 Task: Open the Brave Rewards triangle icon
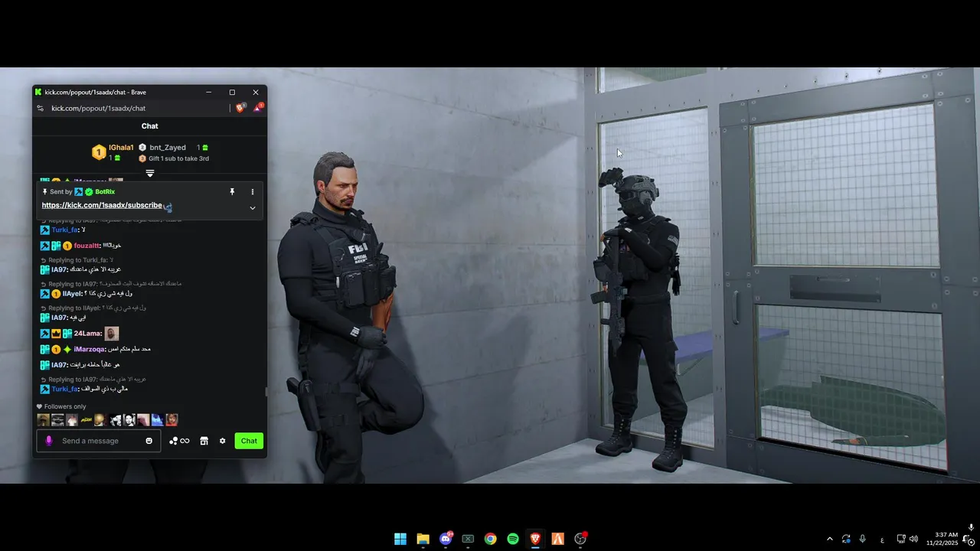(x=258, y=108)
